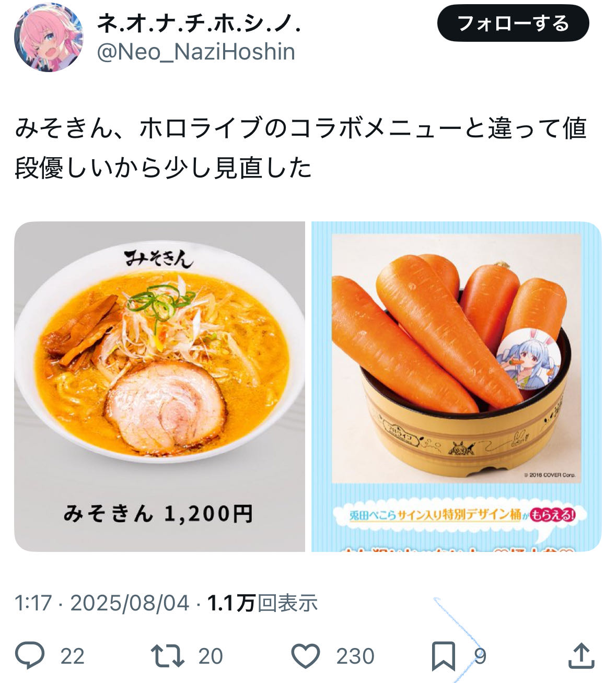Click the reply count 22
This screenshot has width=616, height=683.
click(72, 656)
